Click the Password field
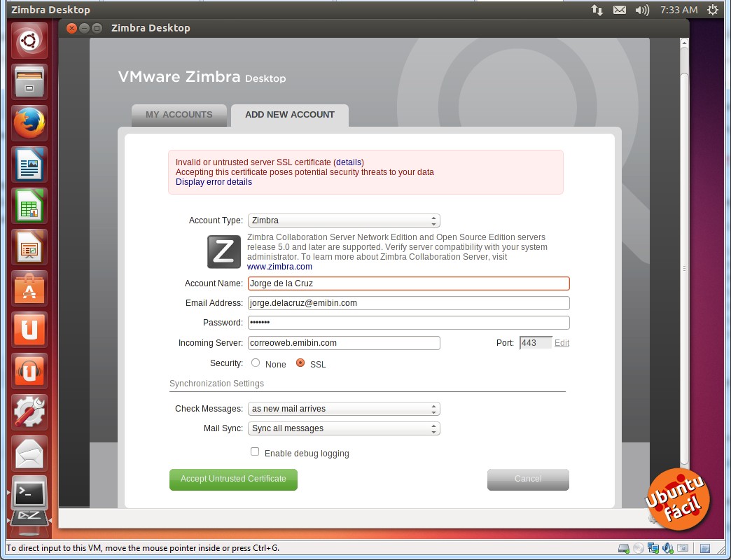Screen dimensions: 731x560 click(x=408, y=323)
